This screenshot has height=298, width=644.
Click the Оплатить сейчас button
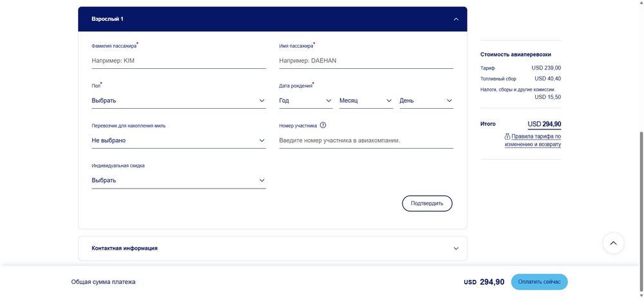(539, 282)
